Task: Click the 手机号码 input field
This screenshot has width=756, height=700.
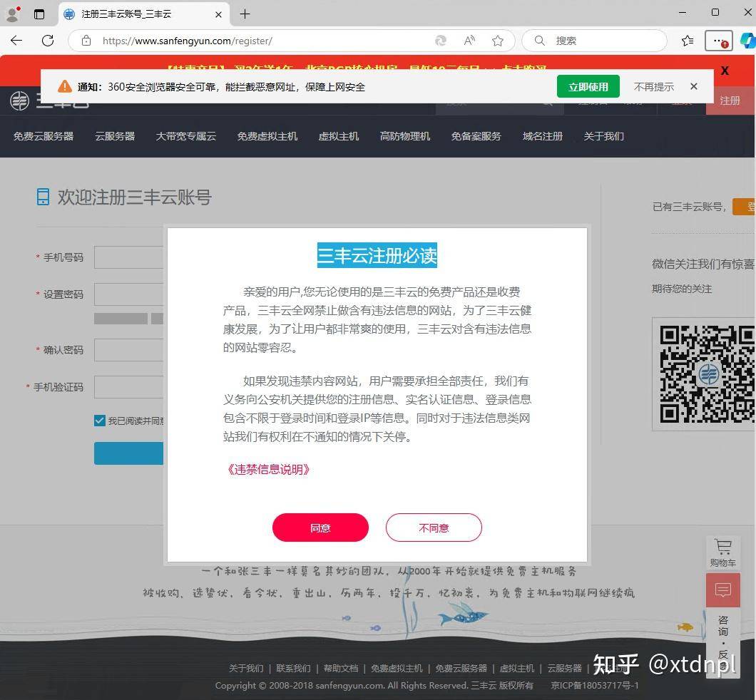Action: tap(128, 257)
